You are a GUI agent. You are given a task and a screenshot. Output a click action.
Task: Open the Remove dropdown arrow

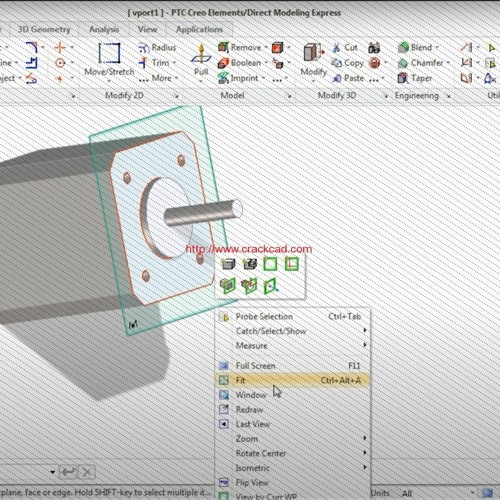[x=266, y=48]
